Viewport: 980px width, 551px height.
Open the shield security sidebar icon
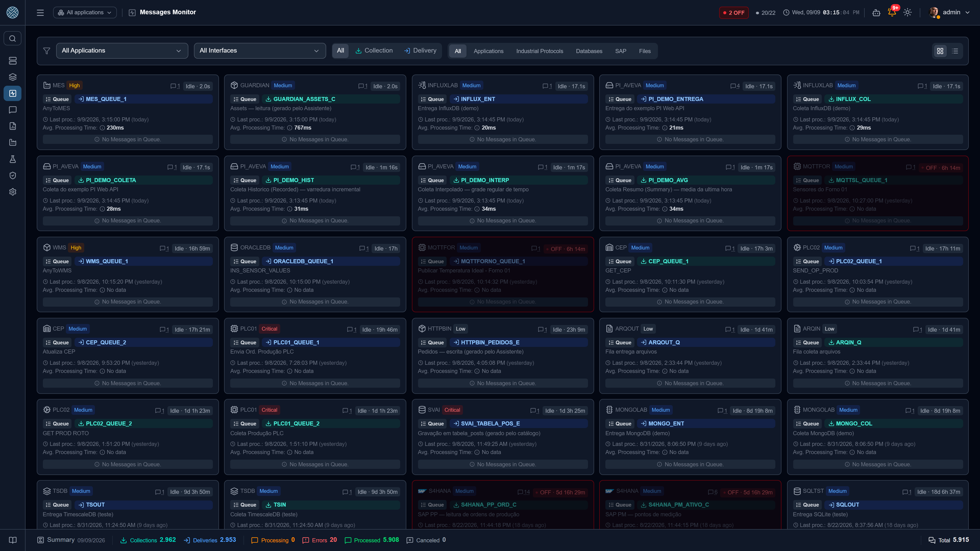13,175
